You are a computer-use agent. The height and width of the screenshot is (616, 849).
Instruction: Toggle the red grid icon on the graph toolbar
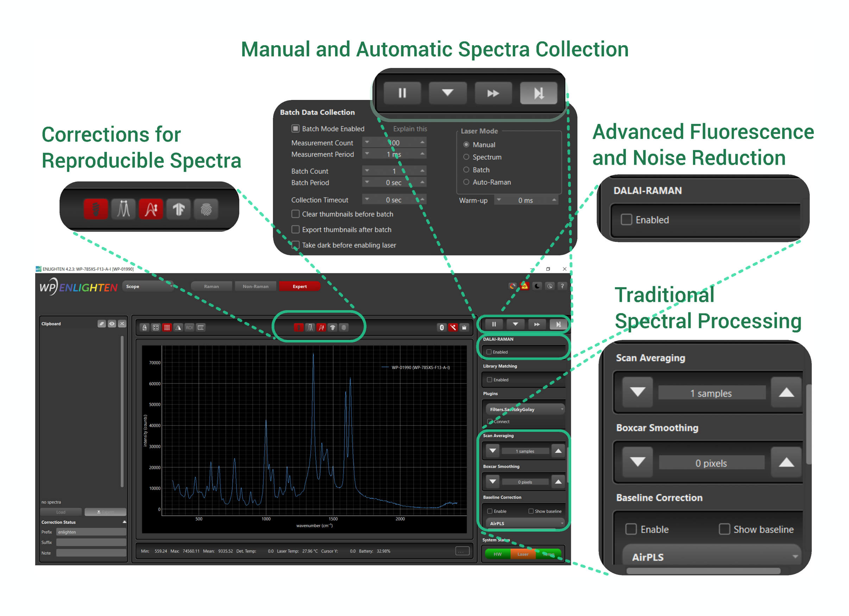click(x=167, y=328)
